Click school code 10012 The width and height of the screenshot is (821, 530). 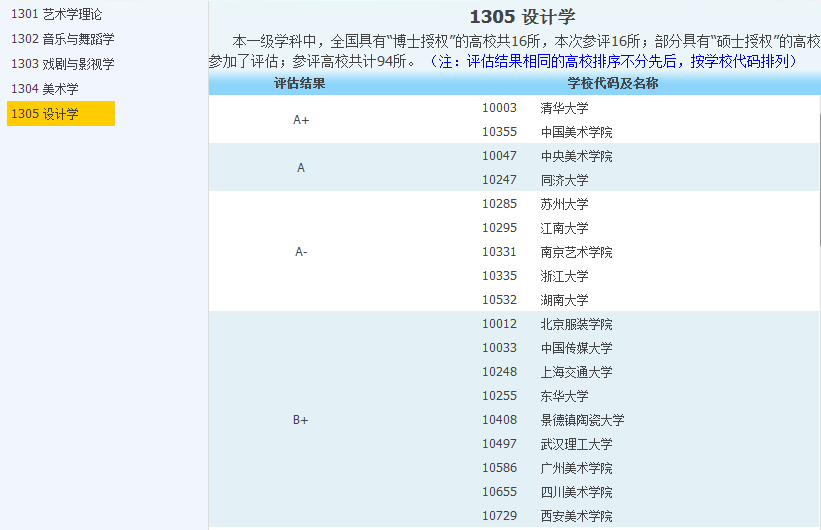500,324
